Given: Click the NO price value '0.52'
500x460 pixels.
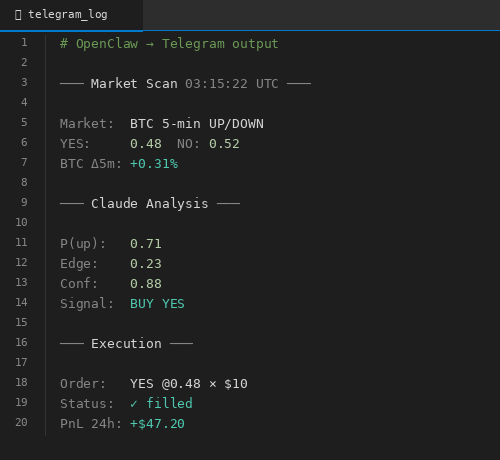Looking at the screenshot, I should point(224,144).
